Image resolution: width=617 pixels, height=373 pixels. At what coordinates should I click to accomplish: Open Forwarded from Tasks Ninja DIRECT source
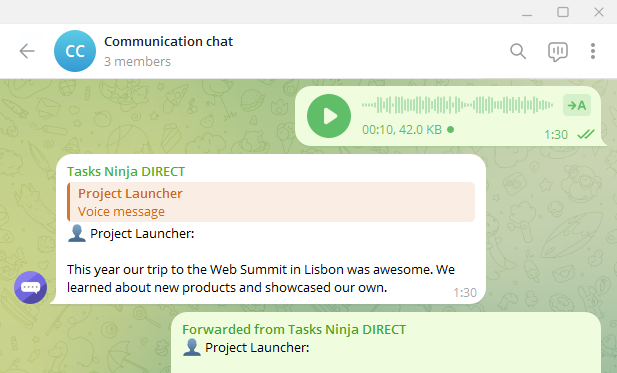(x=294, y=329)
